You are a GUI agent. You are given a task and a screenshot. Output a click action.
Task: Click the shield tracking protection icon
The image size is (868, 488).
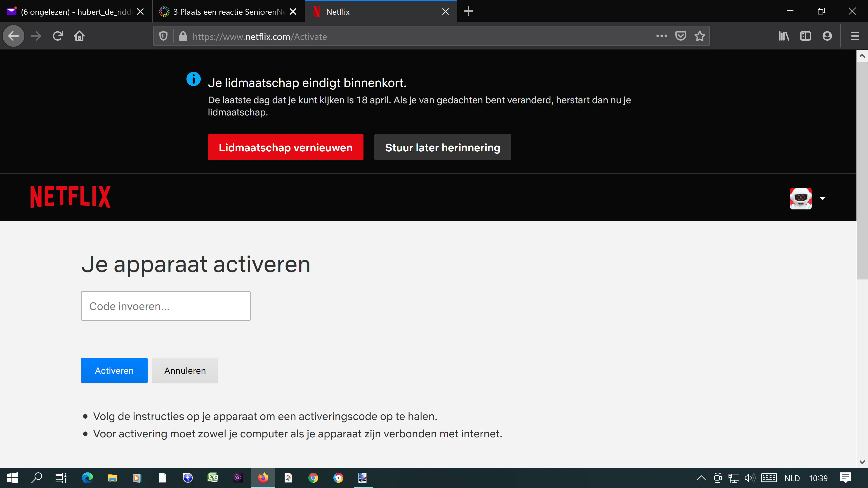pos(163,36)
